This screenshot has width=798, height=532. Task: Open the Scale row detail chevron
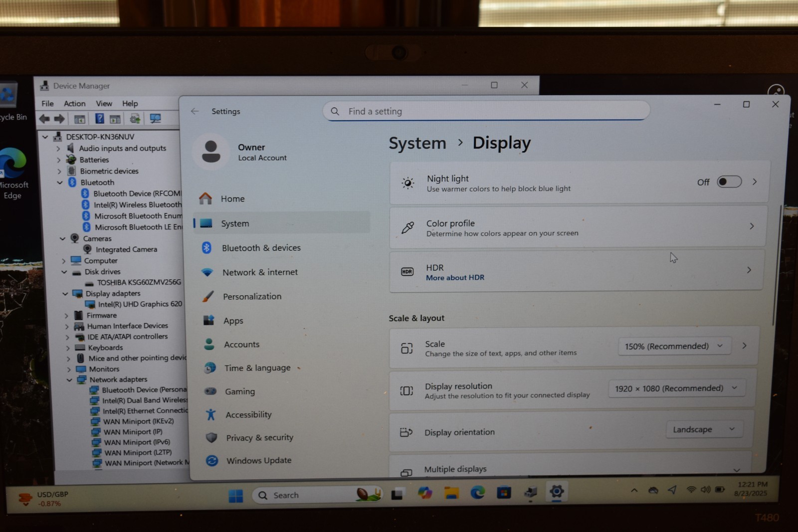(x=744, y=346)
